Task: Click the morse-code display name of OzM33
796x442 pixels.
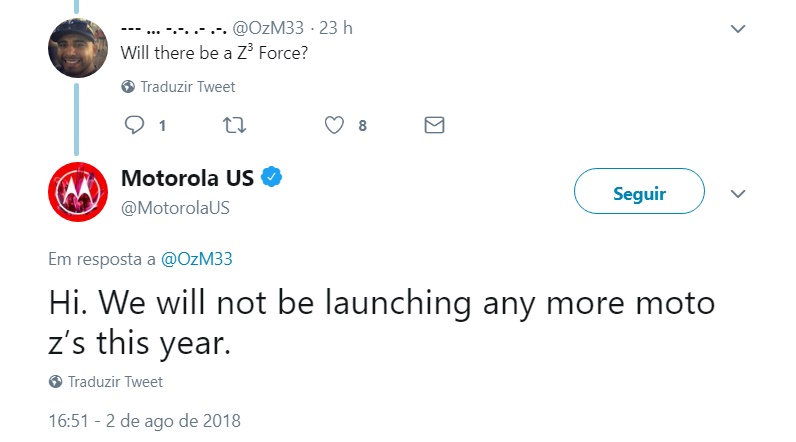Action: point(173,29)
